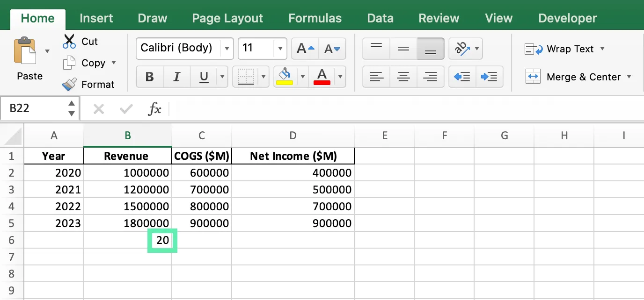
Task: Open font size dropdown arrow
Action: click(x=280, y=49)
